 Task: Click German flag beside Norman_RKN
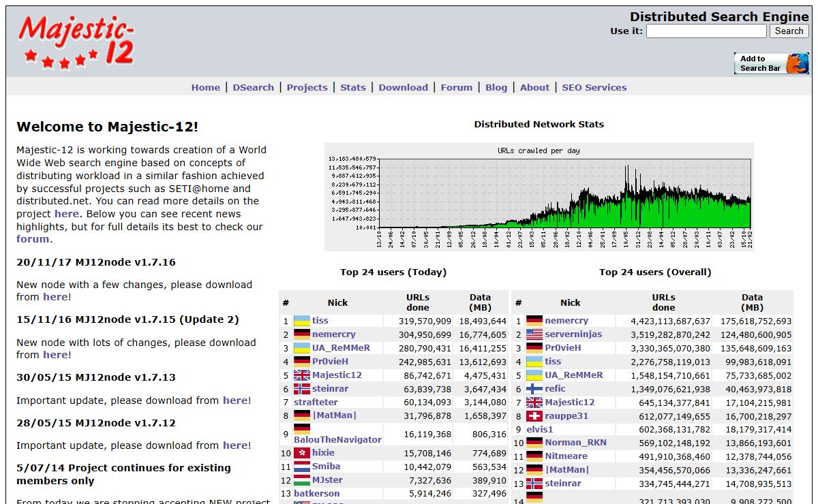534,443
